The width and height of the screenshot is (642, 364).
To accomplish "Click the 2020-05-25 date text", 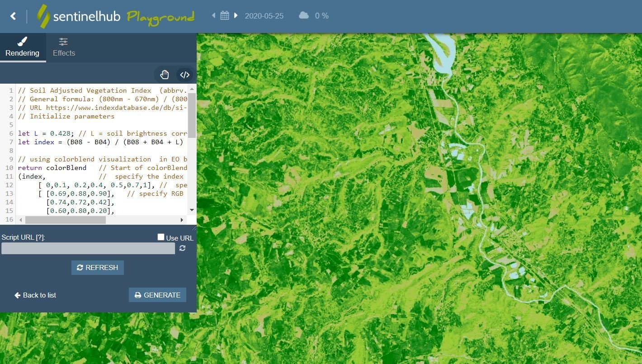I will [264, 16].
